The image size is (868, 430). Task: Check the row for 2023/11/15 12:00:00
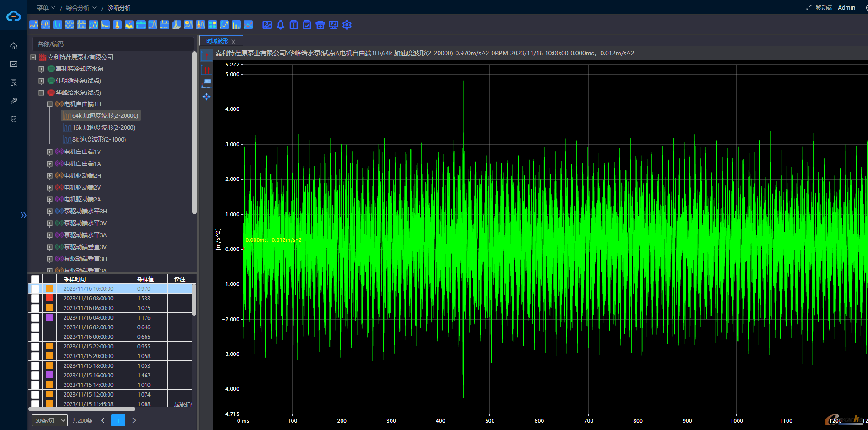tap(35, 394)
